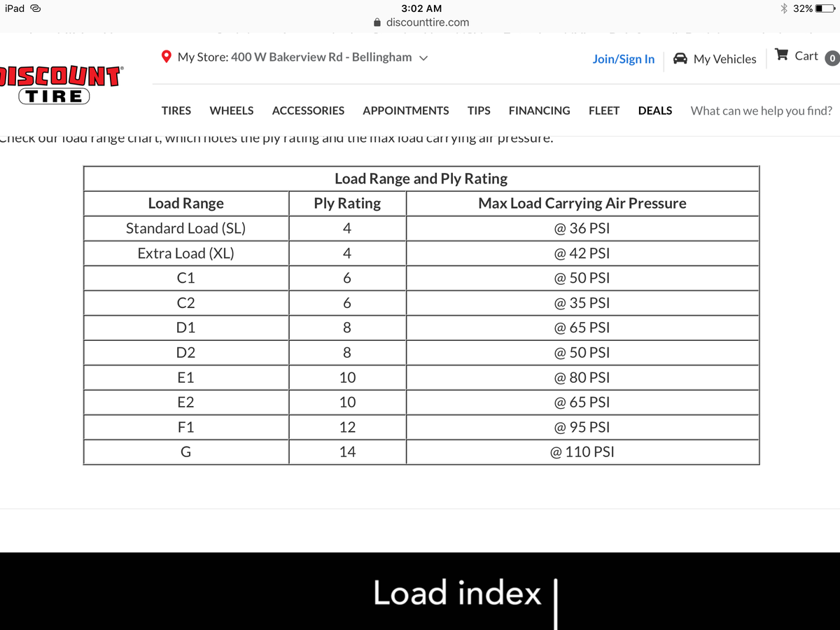840x630 pixels.
Task: Open the WHEELS navigation menu
Action: point(232,111)
